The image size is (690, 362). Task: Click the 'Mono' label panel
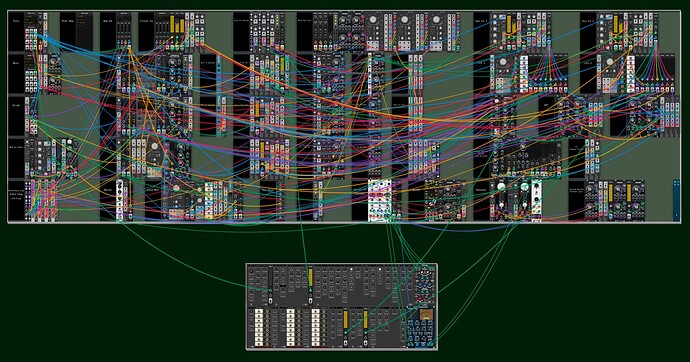16,74
